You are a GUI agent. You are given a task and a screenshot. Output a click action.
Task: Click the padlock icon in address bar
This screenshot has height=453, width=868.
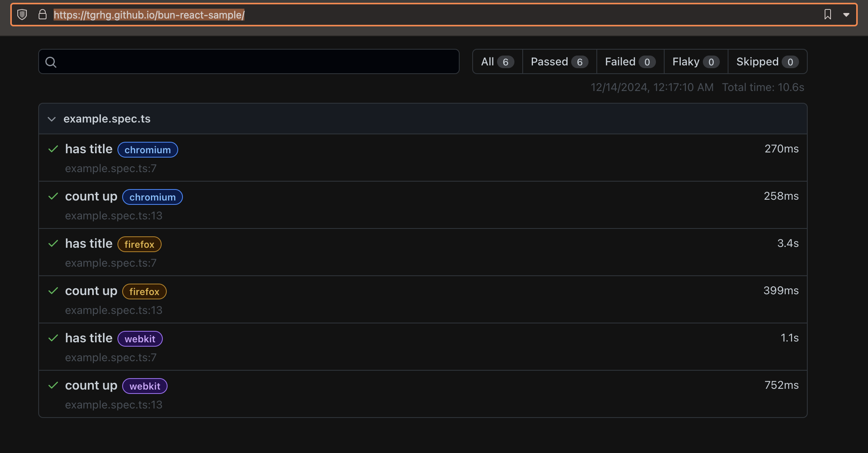pyautogui.click(x=43, y=15)
